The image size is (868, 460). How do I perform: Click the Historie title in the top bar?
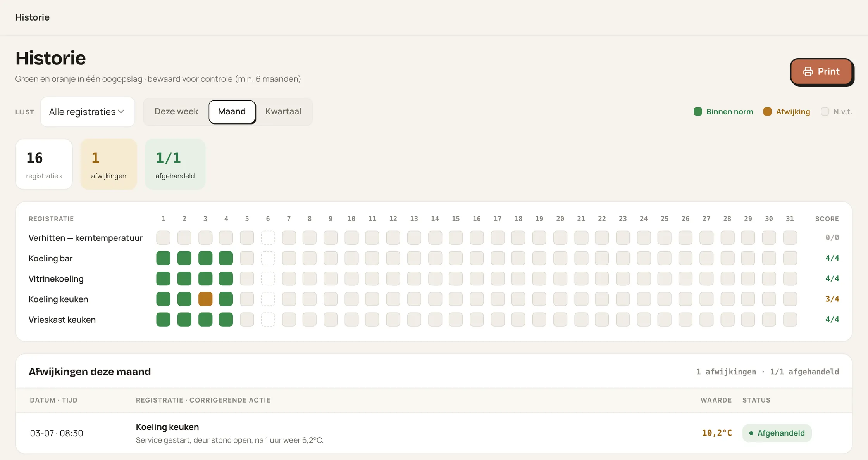pyautogui.click(x=33, y=17)
